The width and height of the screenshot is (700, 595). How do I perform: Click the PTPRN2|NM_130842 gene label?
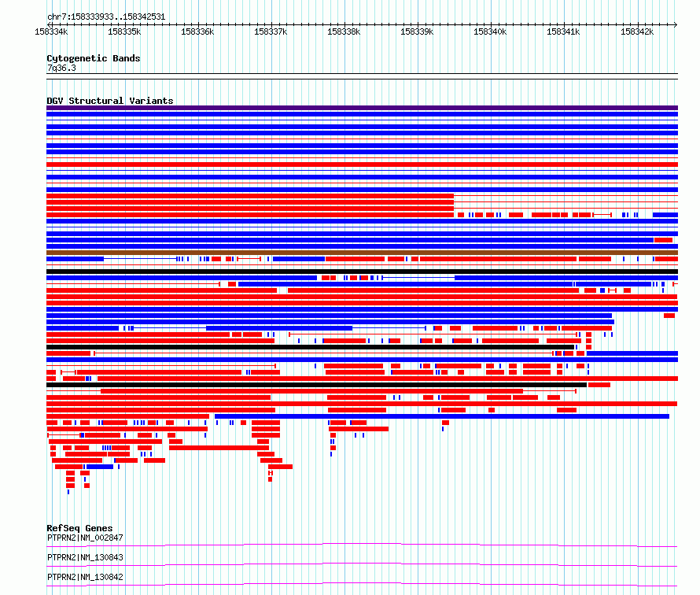85,577
